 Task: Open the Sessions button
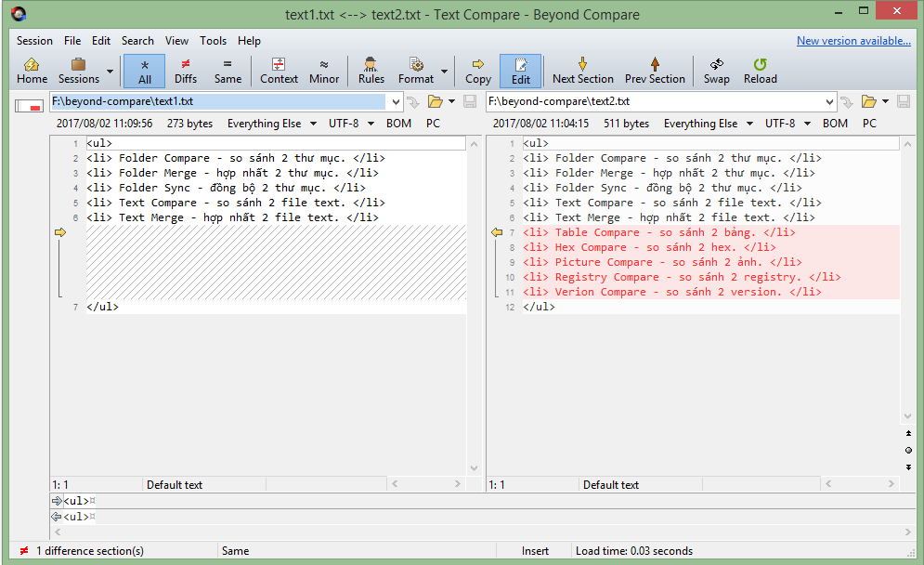tap(78, 72)
